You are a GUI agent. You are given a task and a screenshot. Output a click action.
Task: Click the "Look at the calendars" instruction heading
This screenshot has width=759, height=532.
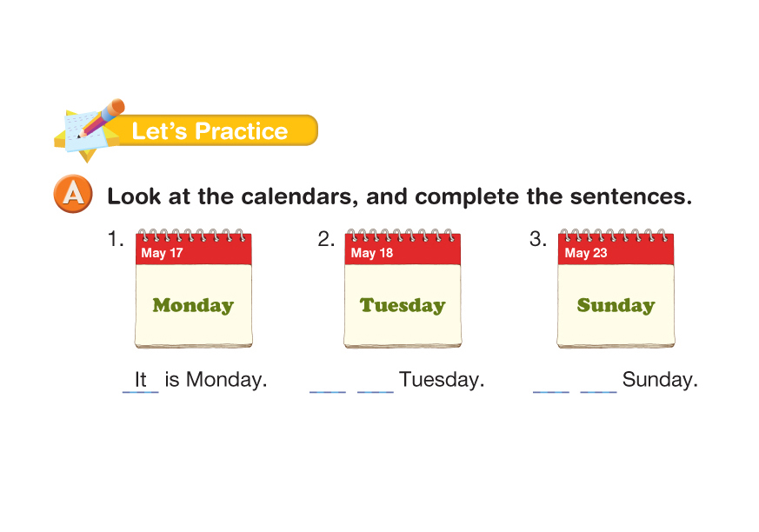pos(399,196)
